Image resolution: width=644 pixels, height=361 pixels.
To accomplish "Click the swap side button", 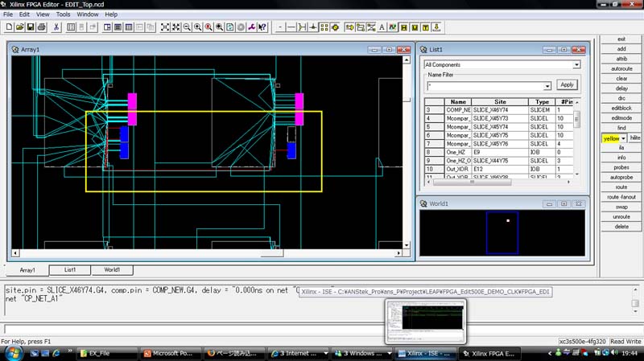I will (621, 207).
